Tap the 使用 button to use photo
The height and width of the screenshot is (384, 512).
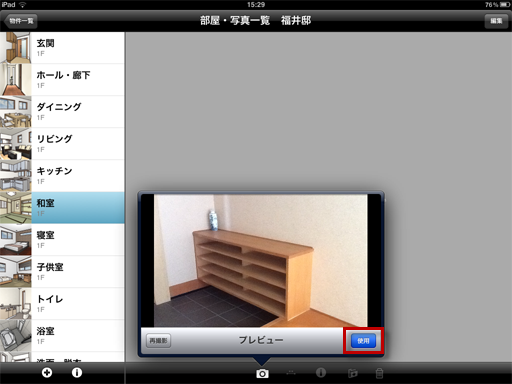363,341
